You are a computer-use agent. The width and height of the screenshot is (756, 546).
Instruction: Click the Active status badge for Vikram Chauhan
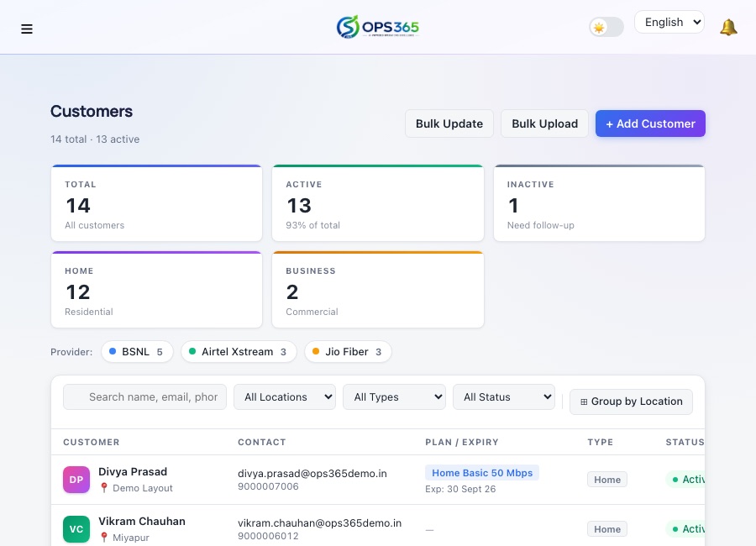pos(685,529)
